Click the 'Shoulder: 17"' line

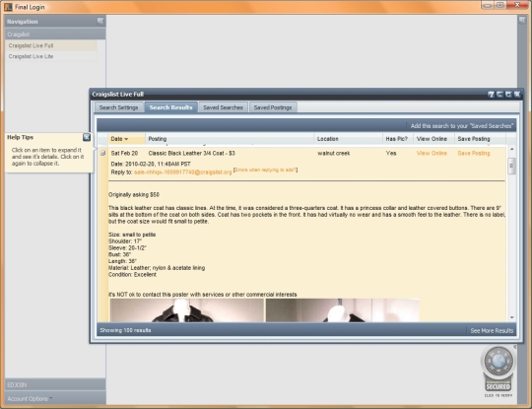(x=125, y=241)
